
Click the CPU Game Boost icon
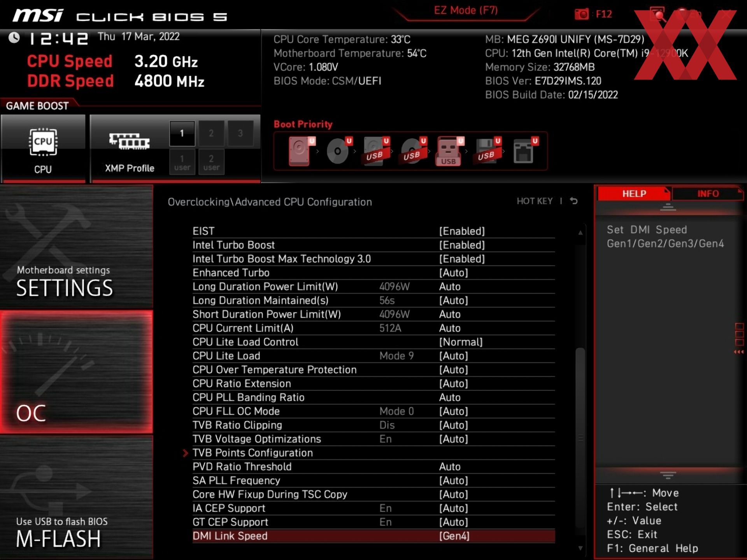[x=43, y=143]
